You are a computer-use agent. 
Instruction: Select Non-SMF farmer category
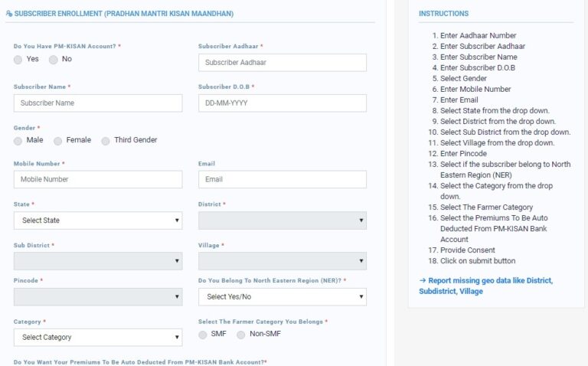click(241, 335)
